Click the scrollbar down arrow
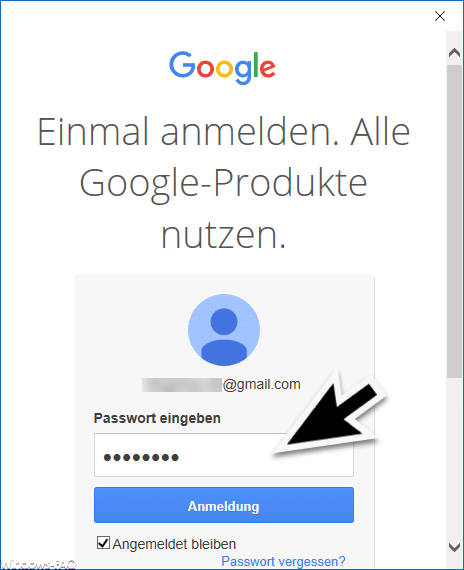The height and width of the screenshot is (570, 464). coord(454,547)
